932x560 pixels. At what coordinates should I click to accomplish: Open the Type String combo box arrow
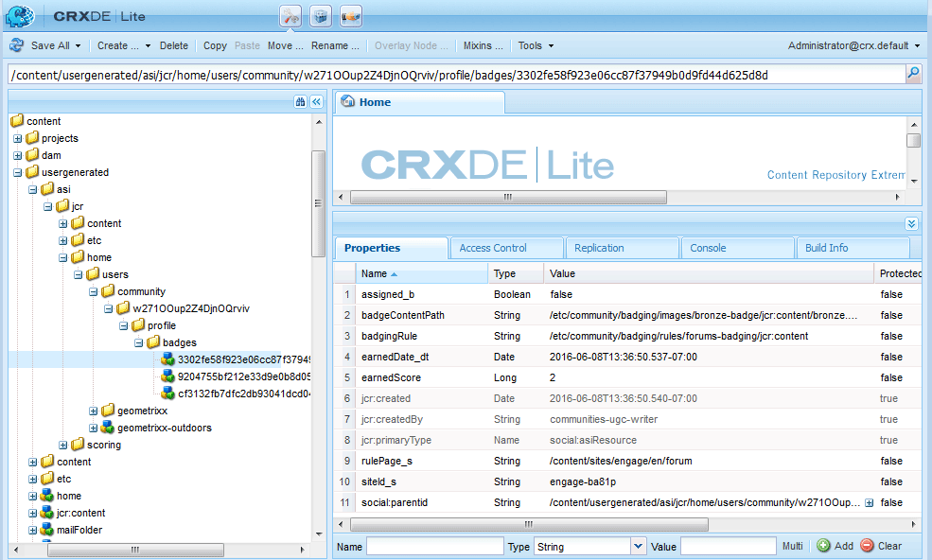(x=638, y=546)
